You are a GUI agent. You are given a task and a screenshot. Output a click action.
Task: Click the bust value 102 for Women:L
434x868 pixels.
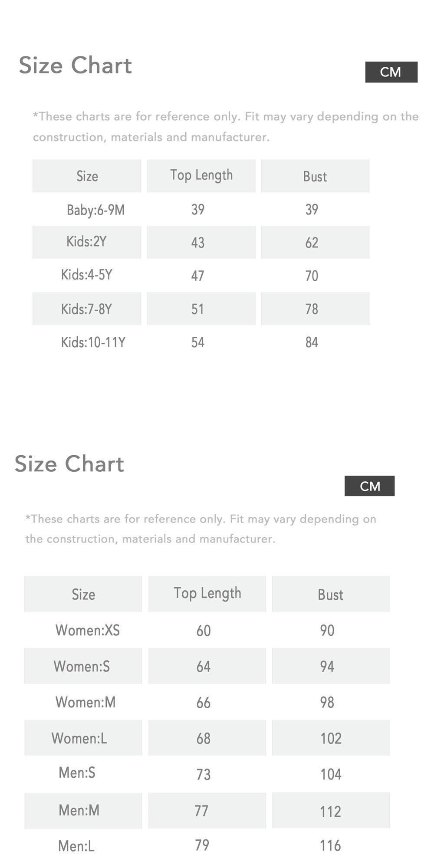[x=331, y=738]
